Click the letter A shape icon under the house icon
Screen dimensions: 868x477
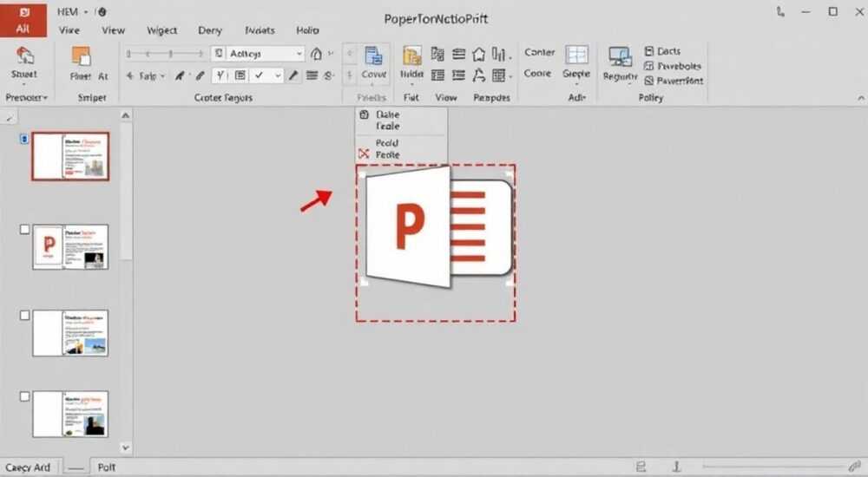[x=479, y=75]
